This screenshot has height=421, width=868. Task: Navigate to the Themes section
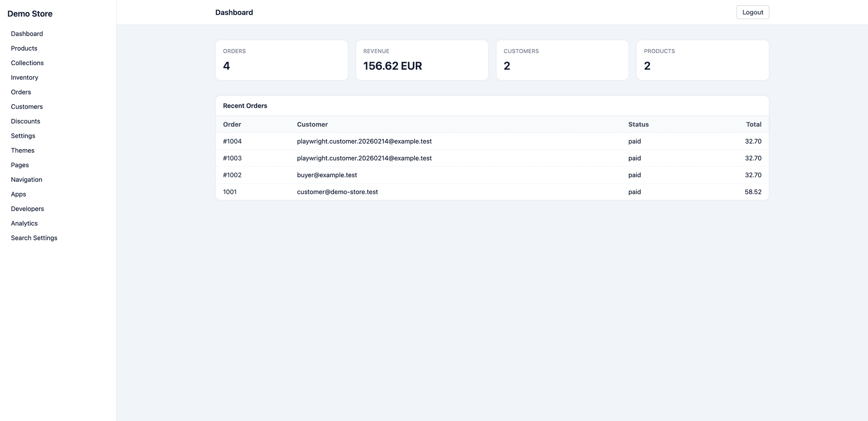23,150
